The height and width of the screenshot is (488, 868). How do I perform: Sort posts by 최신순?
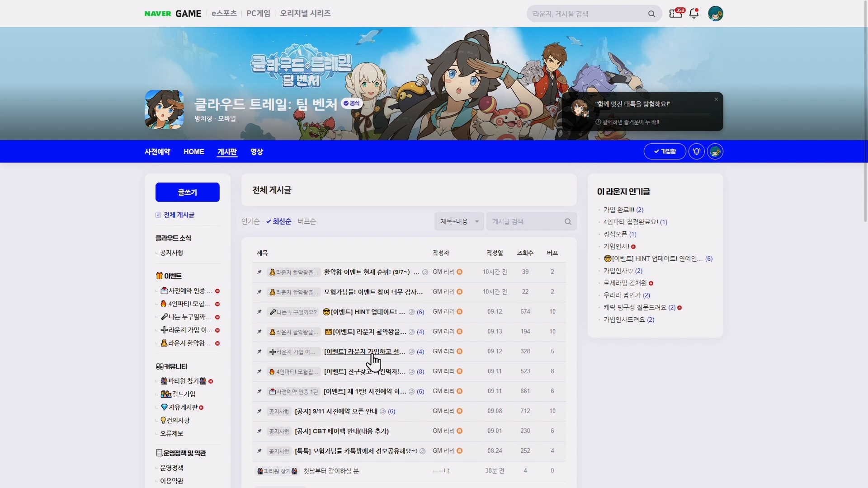click(x=279, y=221)
